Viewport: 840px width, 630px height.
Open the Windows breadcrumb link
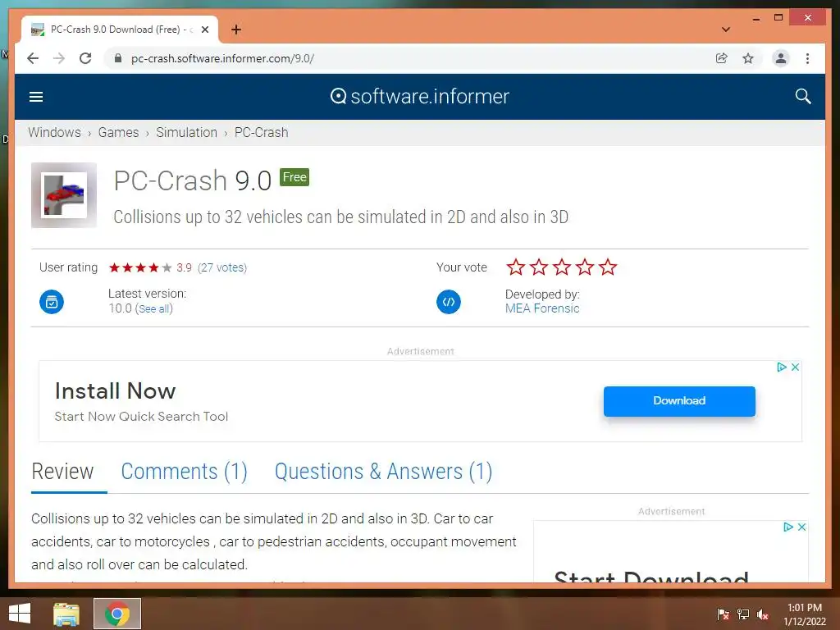click(x=55, y=132)
